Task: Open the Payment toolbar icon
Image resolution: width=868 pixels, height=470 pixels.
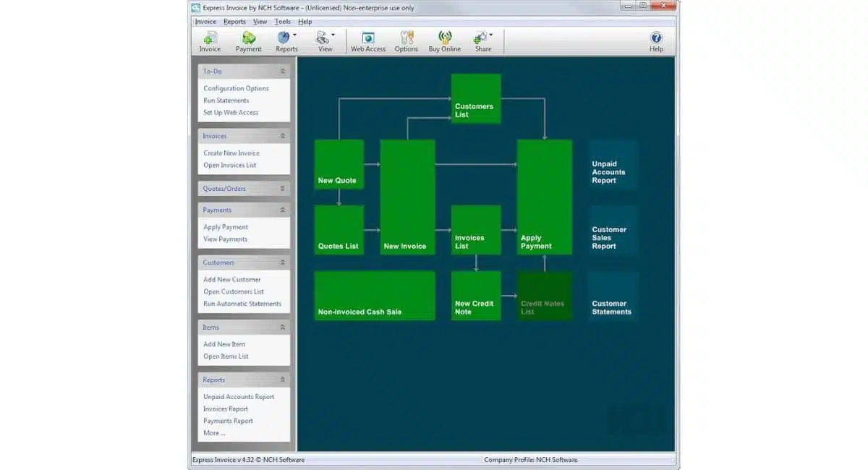Action: 248,38
